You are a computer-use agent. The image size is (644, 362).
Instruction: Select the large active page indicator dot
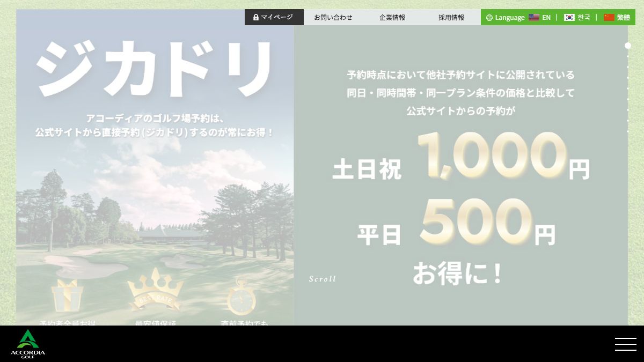628,46
